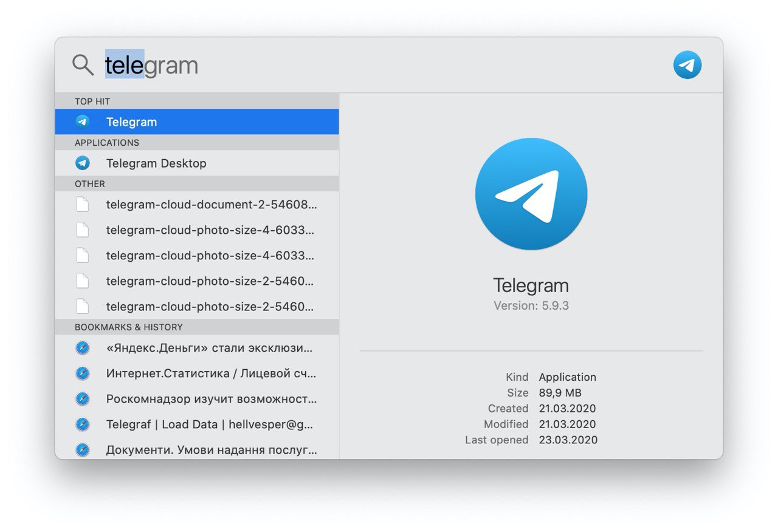Click the Telegram icon right of the search bar
Image resolution: width=778 pixels, height=532 pixels.
pyautogui.click(x=687, y=65)
